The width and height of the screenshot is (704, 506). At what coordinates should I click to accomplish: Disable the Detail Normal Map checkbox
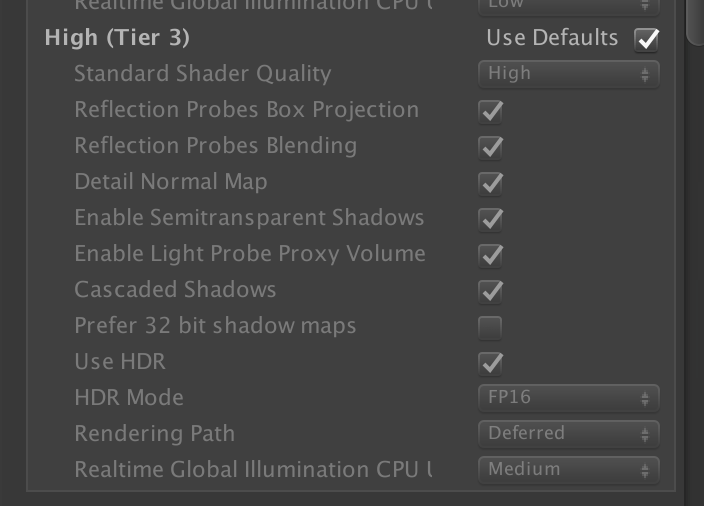[490, 182]
